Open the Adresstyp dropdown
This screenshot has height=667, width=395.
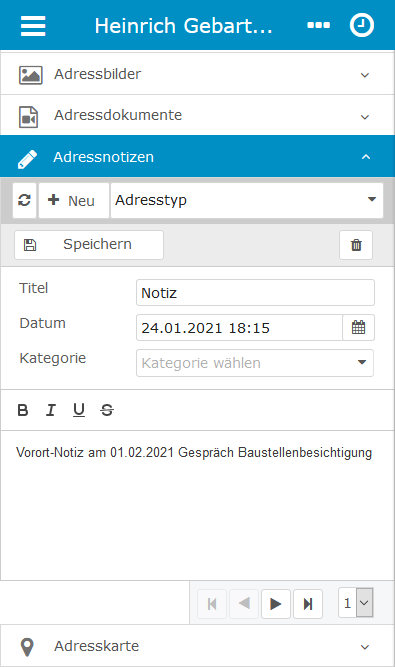coord(247,200)
